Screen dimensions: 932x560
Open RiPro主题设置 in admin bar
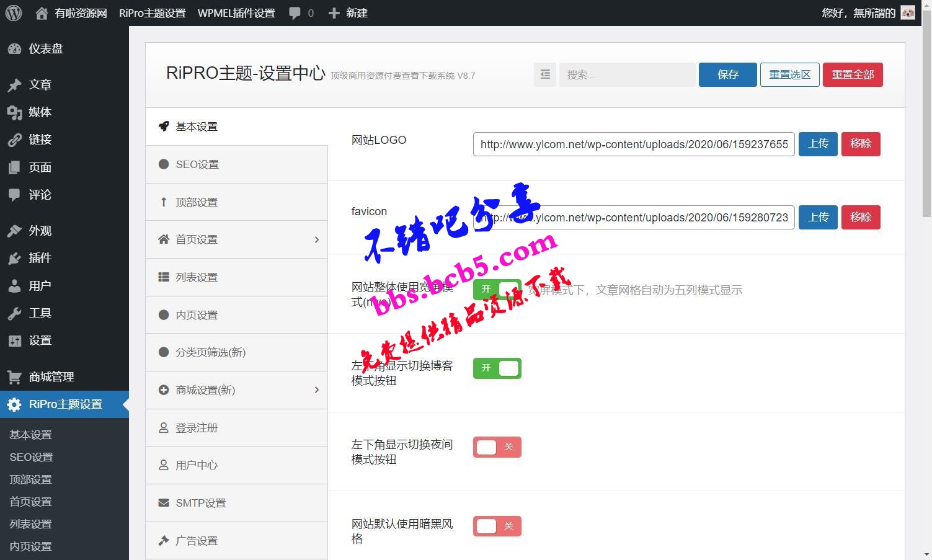pos(153,13)
